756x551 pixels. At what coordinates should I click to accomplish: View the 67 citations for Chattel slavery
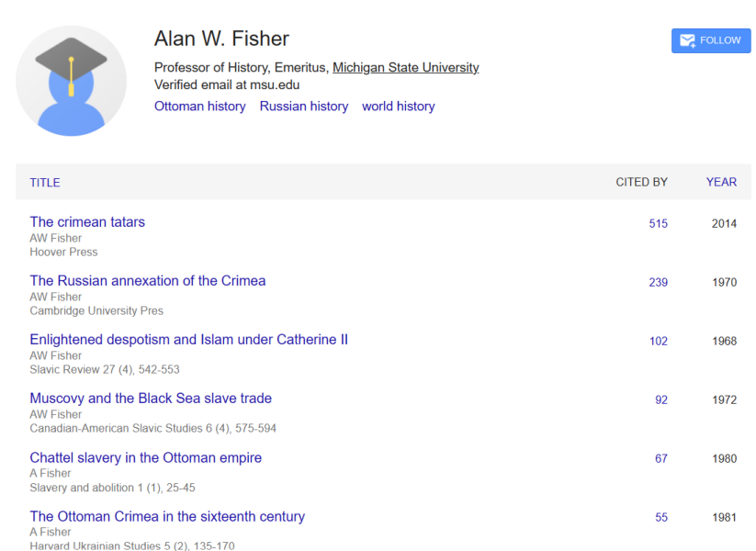tap(660, 459)
